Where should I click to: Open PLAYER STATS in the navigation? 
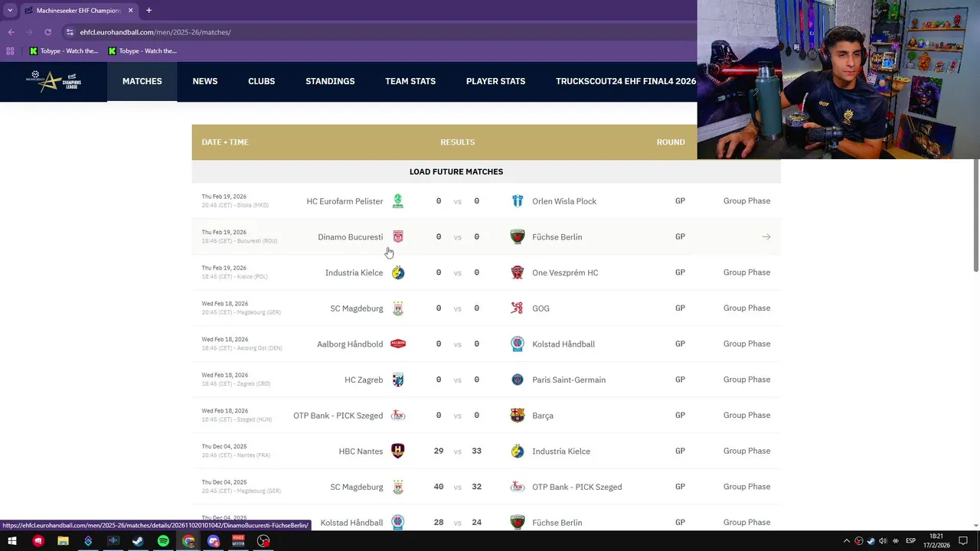(x=495, y=81)
